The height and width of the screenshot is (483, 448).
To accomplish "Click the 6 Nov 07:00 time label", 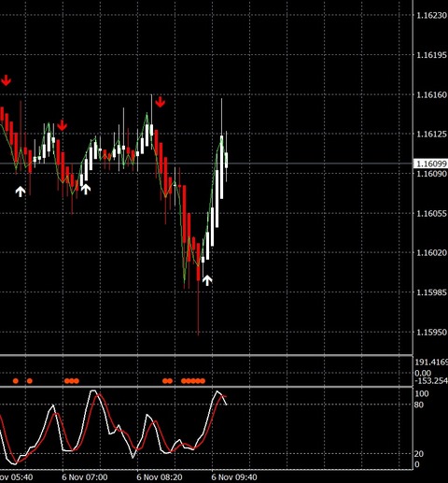I will click(x=85, y=477).
